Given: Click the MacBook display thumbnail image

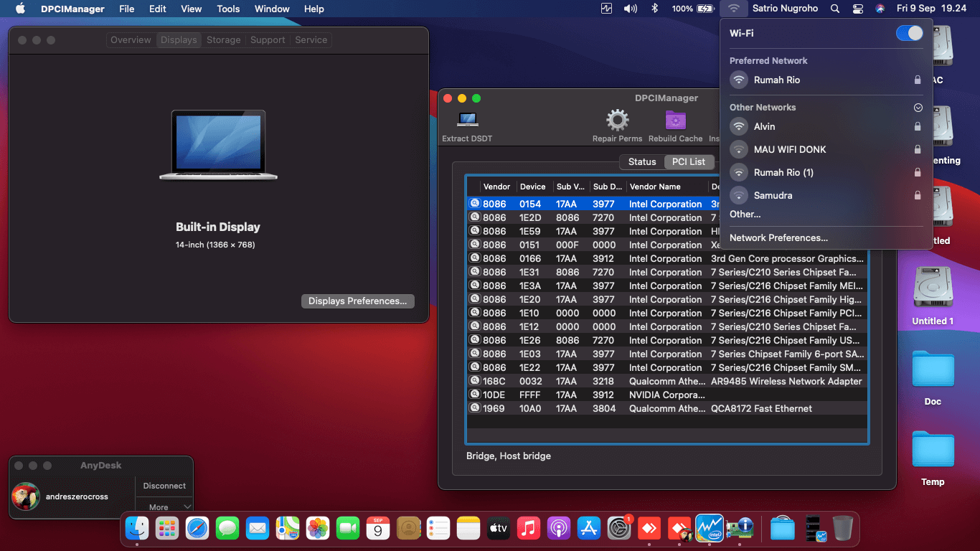Looking at the screenshot, I should point(218,145).
